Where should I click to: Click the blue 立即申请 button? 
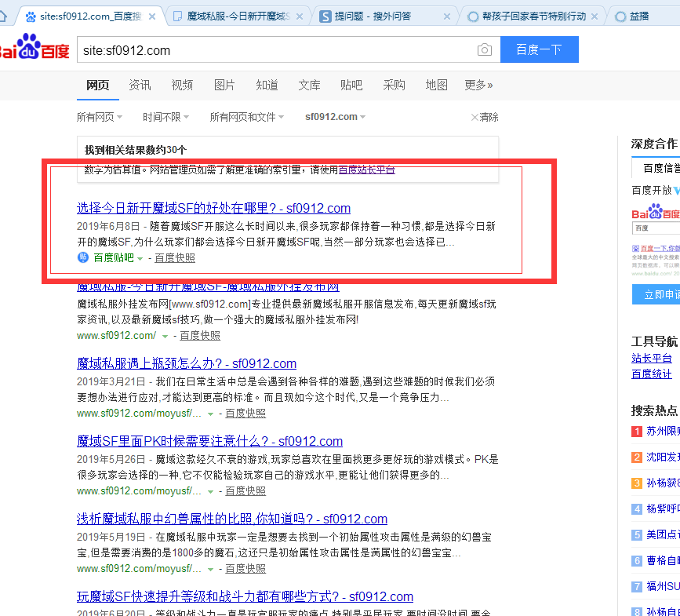point(656,294)
